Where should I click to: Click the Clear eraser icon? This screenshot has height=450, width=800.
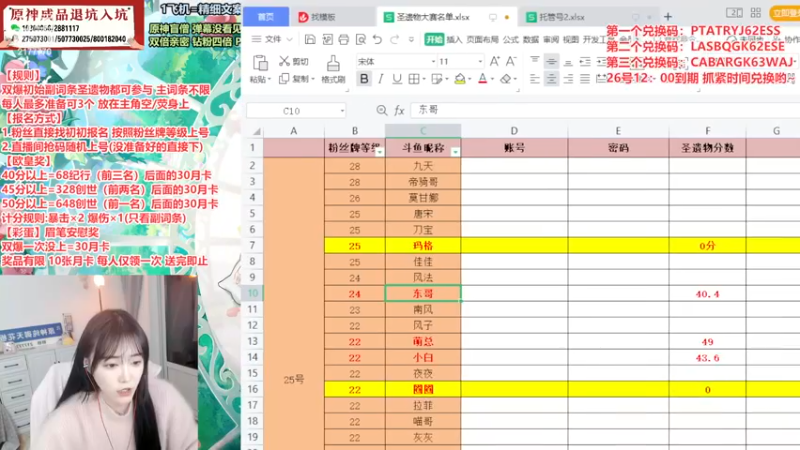coord(505,79)
